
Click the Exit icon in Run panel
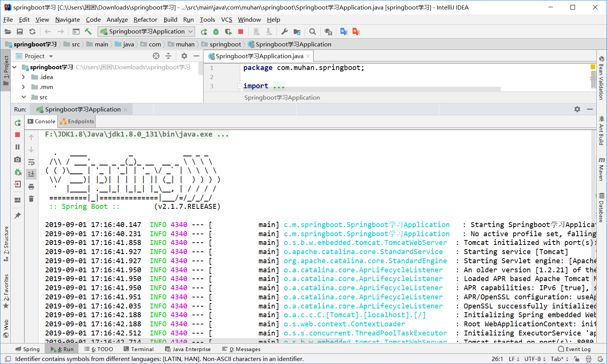tap(18, 184)
